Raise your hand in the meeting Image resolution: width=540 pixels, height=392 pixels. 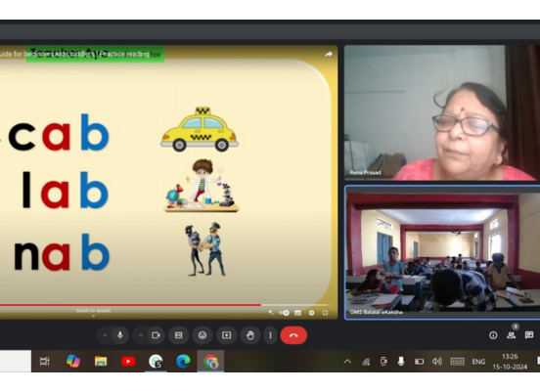tap(250, 335)
